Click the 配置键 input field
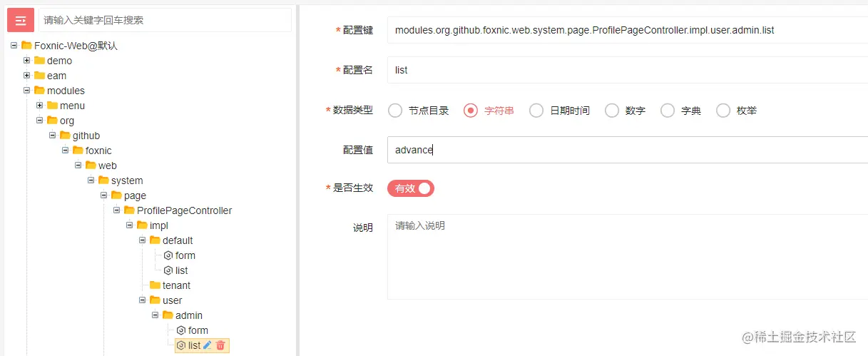Image resolution: width=868 pixels, height=356 pixels. click(628, 31)
